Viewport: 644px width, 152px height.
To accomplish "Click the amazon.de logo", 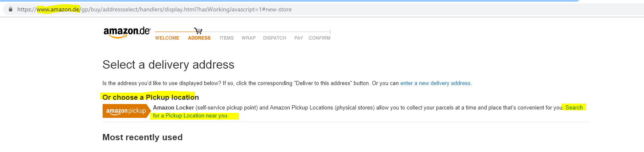I will 127,32.
